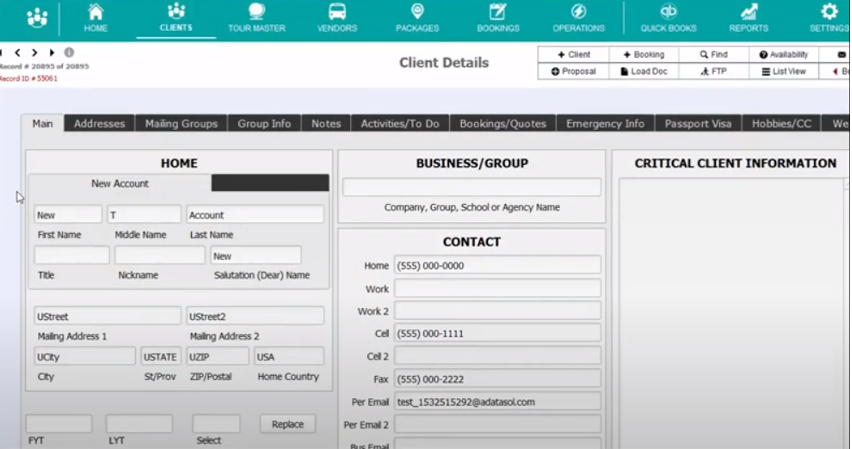852x449 pixels.
Task: Open the Packages module
Action: (x=417, y=18)
